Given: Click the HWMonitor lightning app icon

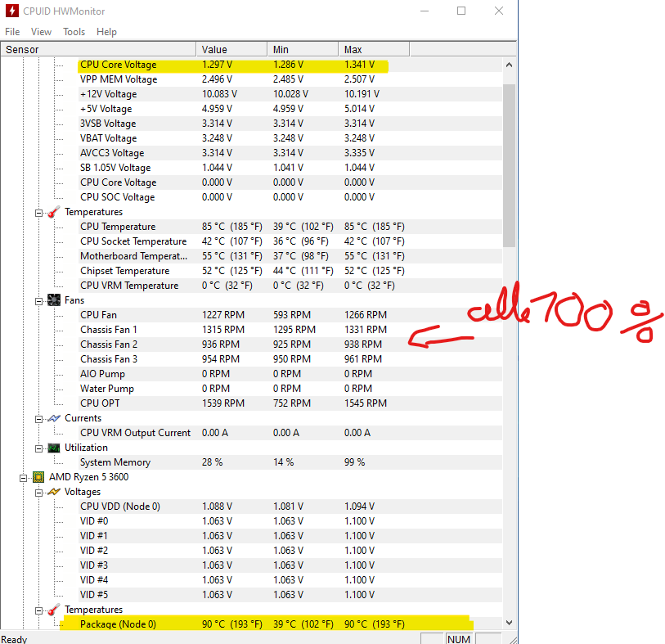Looking at the screenshot, I should pos(12,11).
